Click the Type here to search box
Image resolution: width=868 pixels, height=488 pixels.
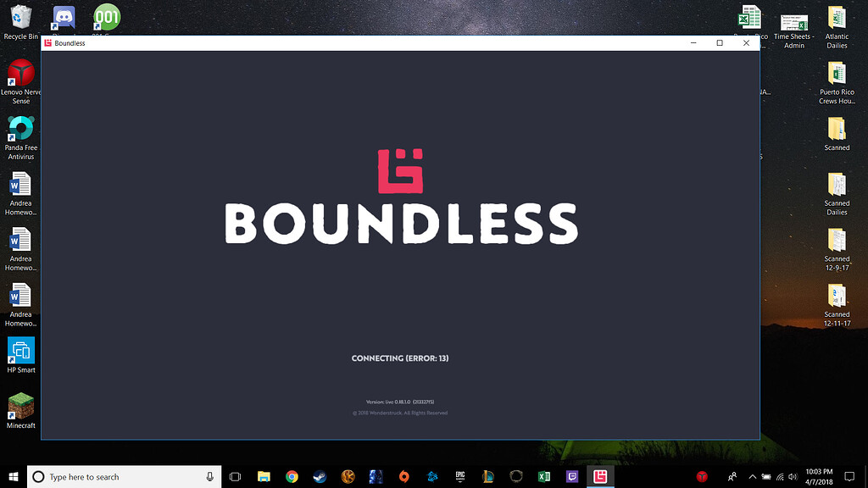tap(124, 477)
